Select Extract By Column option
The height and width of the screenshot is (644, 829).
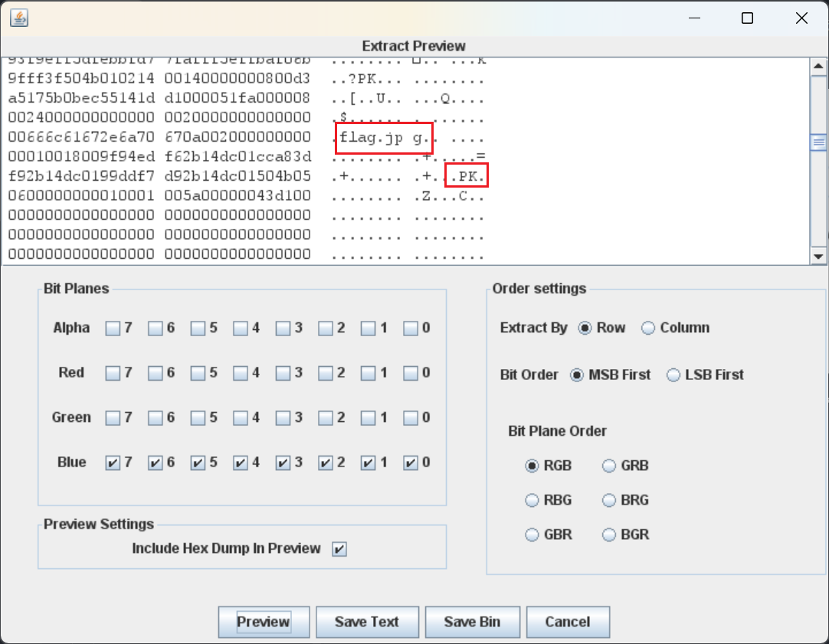(x=648, y=328)
